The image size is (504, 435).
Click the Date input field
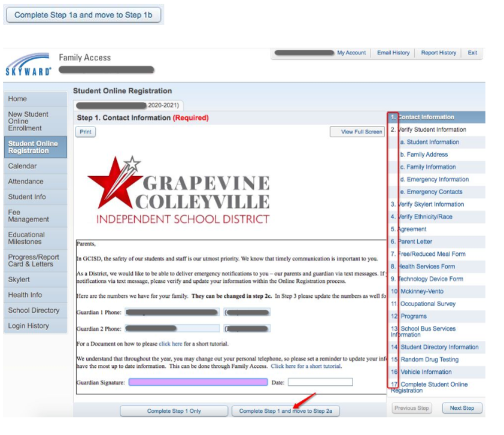click(320, 382)
